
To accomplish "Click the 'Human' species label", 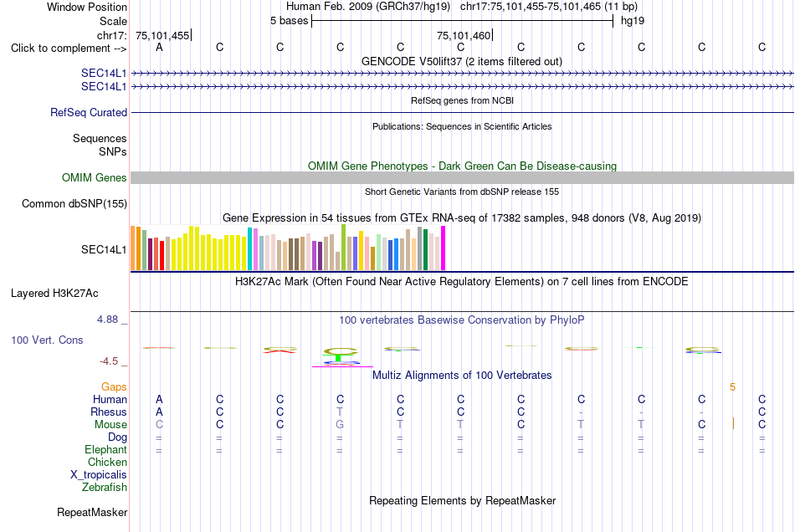I will point(110,399).
